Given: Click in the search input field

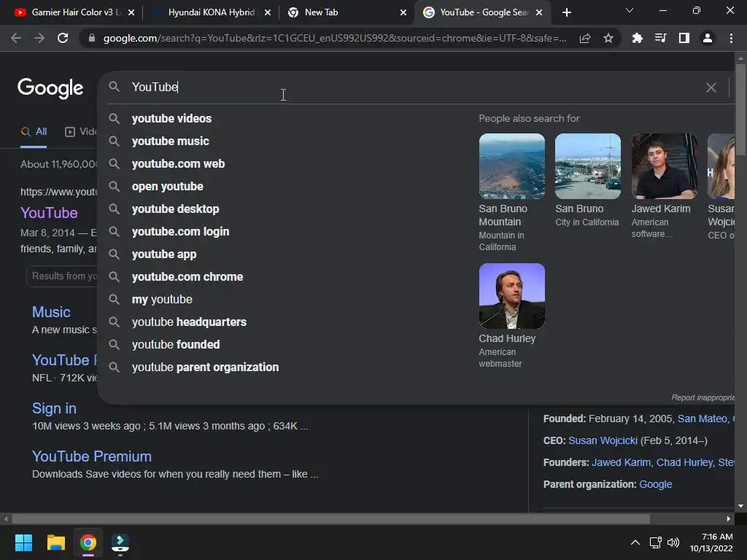Looking at the screenshot, I should pos(414,87).
